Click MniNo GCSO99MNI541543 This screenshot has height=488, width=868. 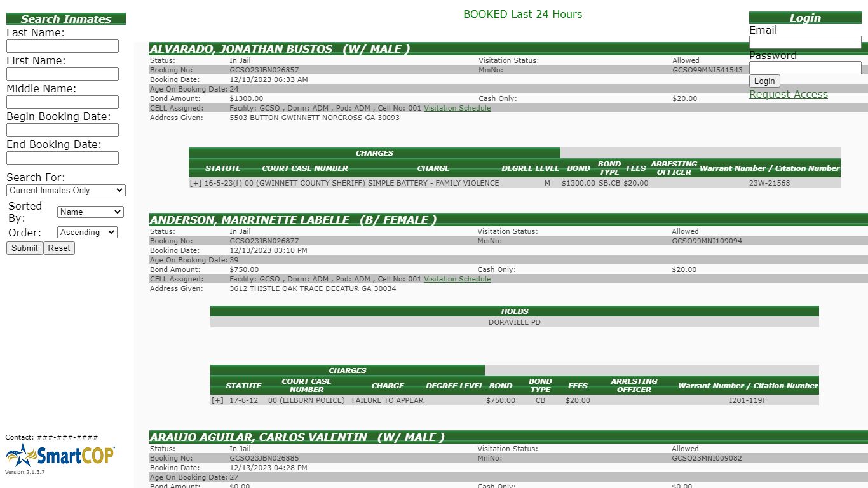[707, 70]
